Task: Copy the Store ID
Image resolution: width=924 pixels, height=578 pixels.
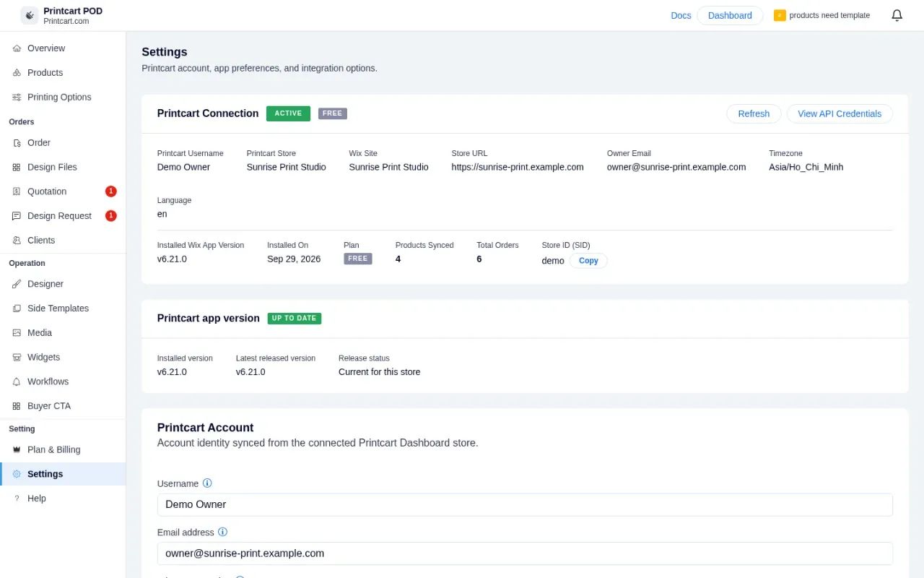Action: tap(588, 261)
